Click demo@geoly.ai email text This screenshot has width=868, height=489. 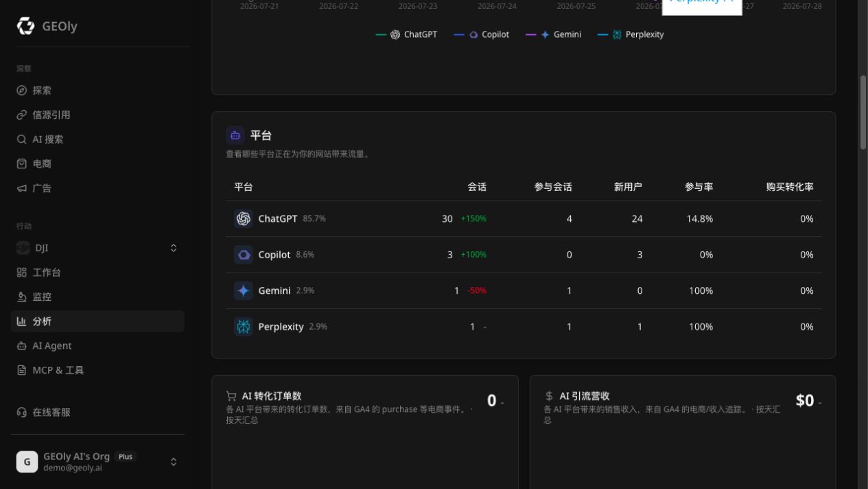pyautogui.click(x=73, y=468)
